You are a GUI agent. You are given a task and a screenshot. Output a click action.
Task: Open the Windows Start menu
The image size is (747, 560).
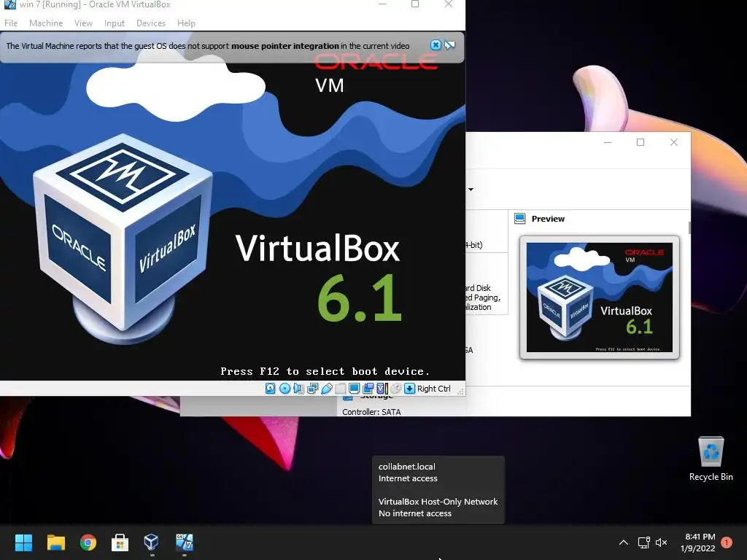(23, 542)
